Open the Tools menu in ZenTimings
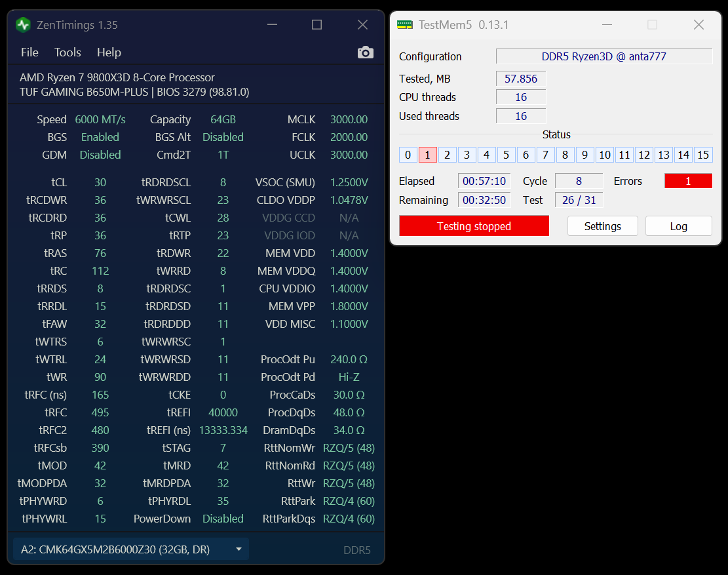 (x=67, y=52)
